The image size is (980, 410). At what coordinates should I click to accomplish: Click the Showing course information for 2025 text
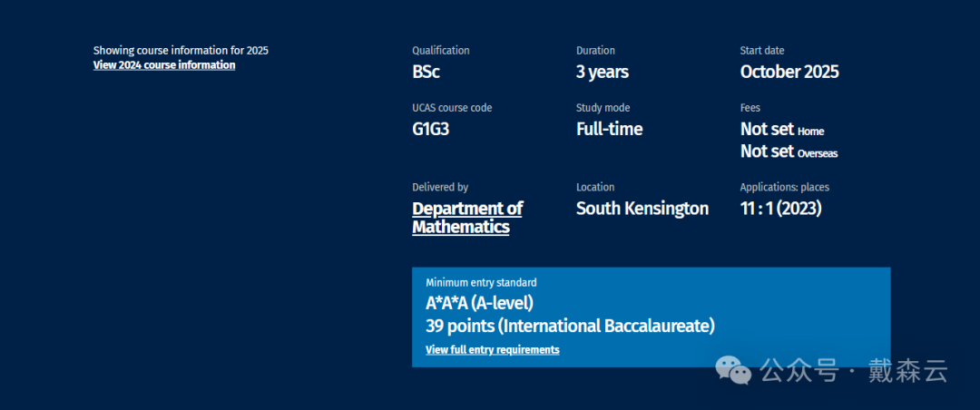pyautogui.click(x=181, y=51)
